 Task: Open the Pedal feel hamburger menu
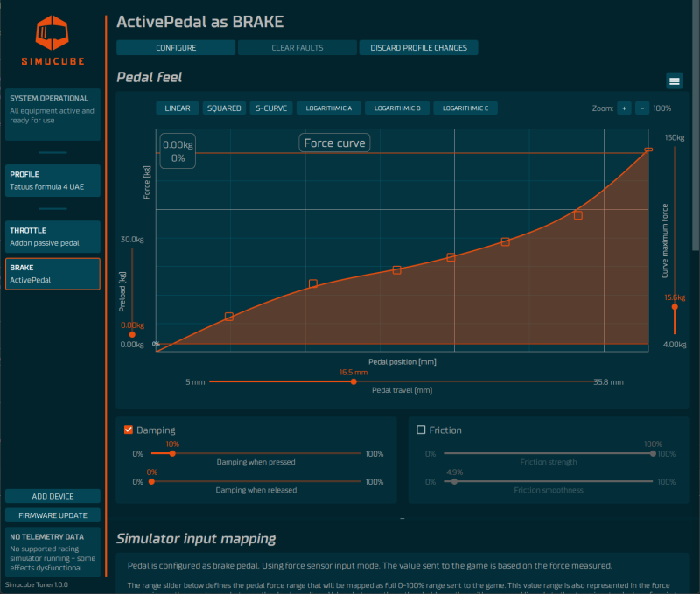click(x=674, y=81)
